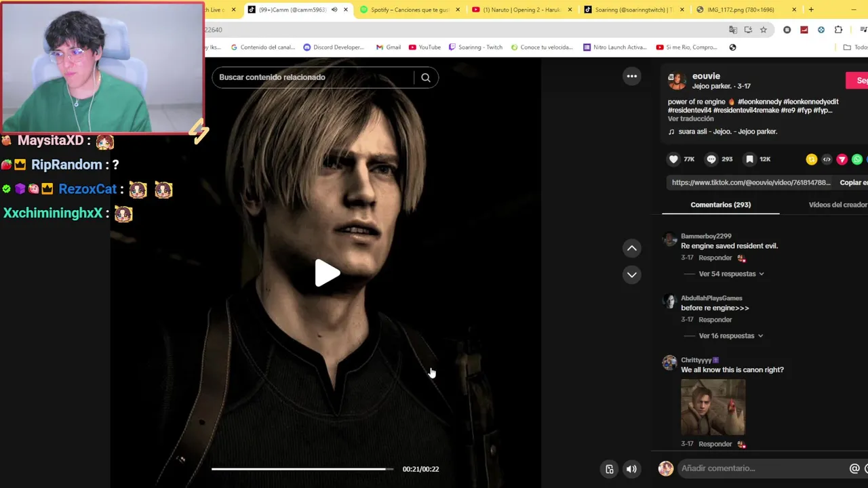
Task: Copy the video link with Copiar enlace
Action: [854, 182]
